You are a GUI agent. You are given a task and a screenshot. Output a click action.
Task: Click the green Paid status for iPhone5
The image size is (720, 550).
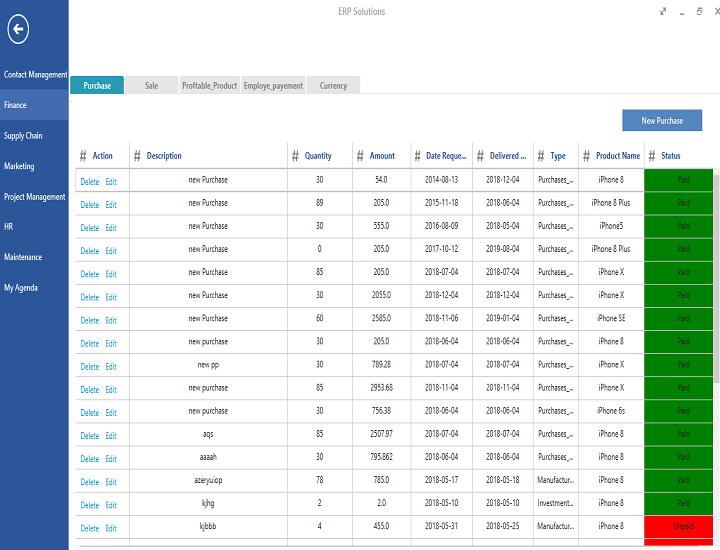(679, 226)
